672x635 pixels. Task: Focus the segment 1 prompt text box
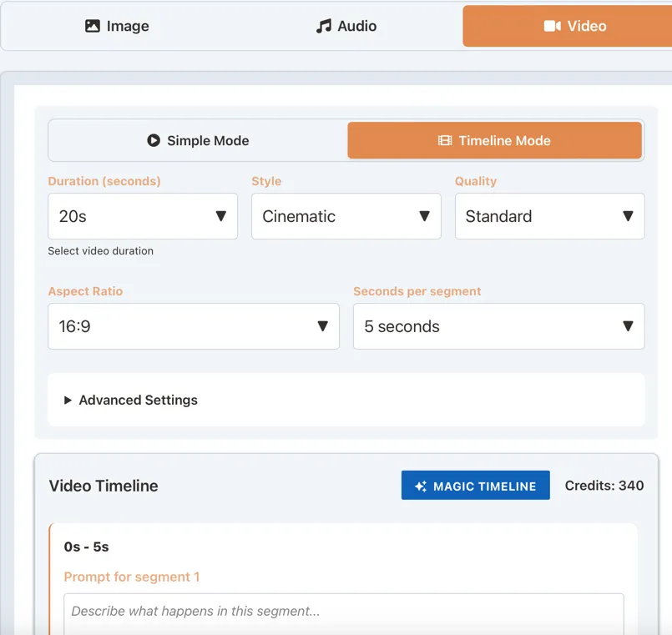point(343,611)
